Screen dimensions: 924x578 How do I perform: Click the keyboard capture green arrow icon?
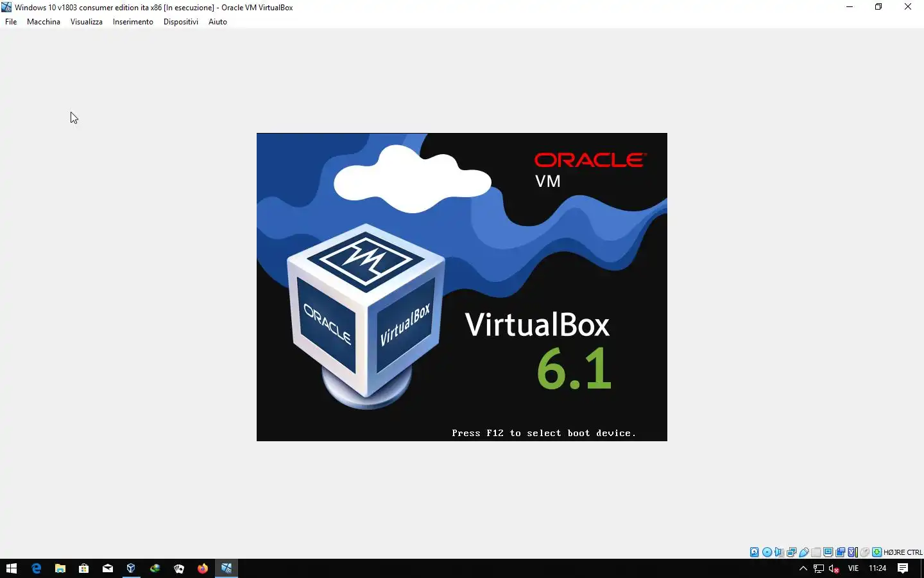click(877, 552)
